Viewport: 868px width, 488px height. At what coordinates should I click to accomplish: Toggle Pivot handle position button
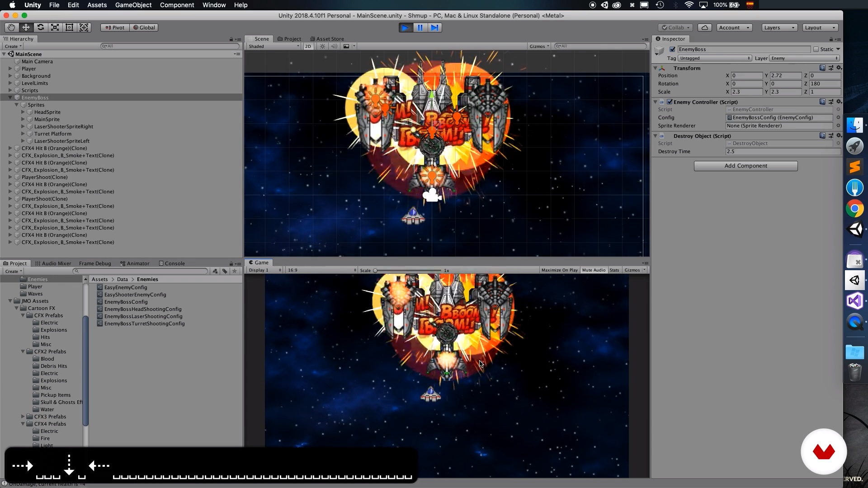115,28
